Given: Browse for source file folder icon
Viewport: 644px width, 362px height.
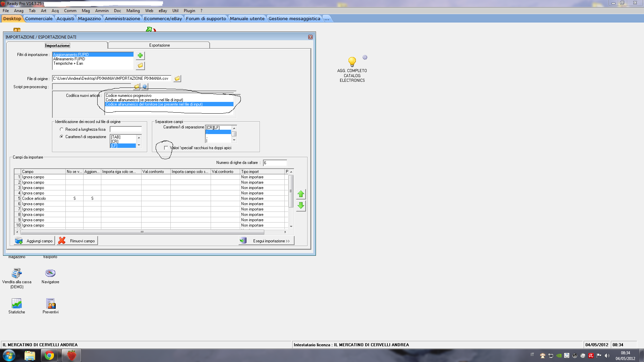Looking at the screenshot, I should pyautogui.click(x=177, y=78).
